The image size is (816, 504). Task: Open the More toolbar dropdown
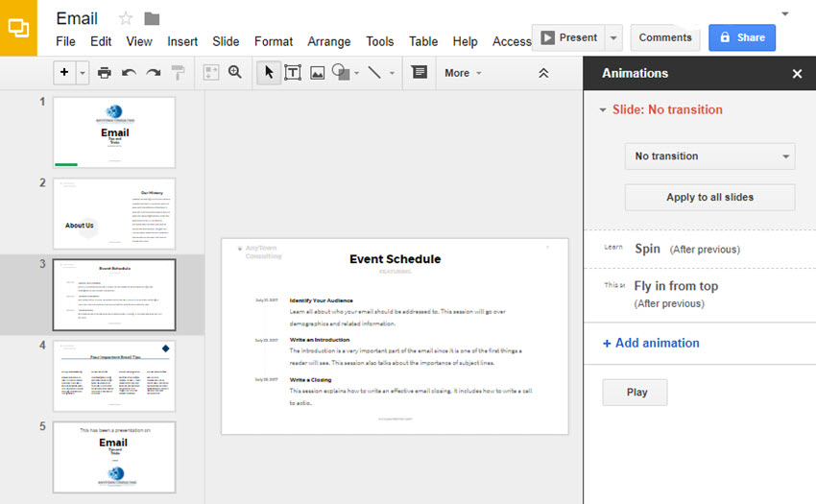pyautogui.click(x=463, y=73)
